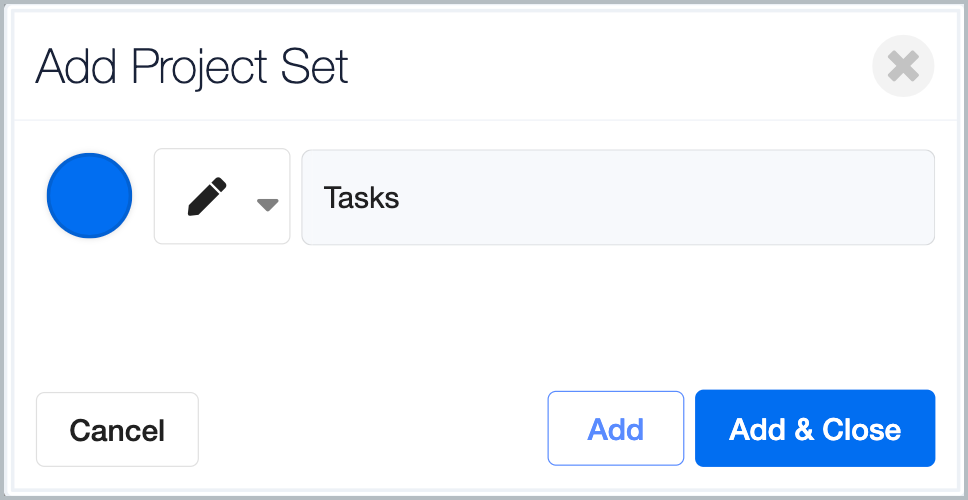Screen dimensions: 968x500
Task: Select the Cancel button at bottom left
Action: pos(117,430)
